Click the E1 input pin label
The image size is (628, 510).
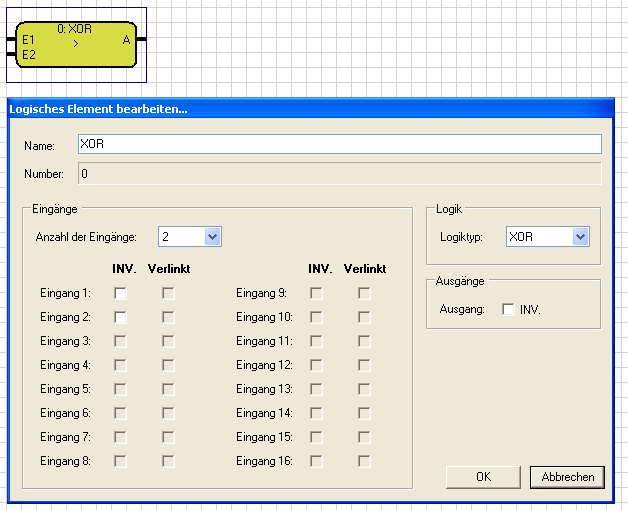tap(28, 40)
